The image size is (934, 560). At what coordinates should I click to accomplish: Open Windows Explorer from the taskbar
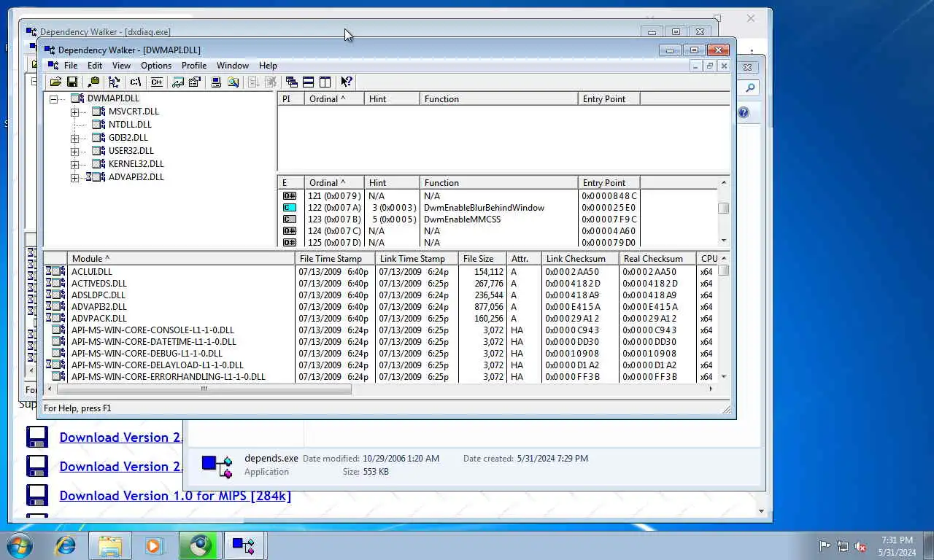coord(110,545)
